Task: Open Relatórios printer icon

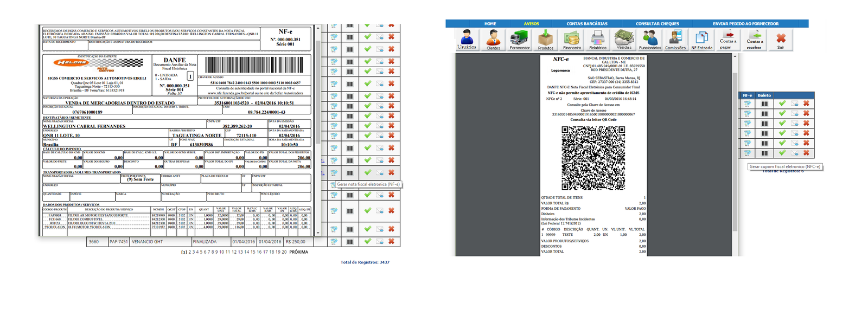Action: coord(598,40)
